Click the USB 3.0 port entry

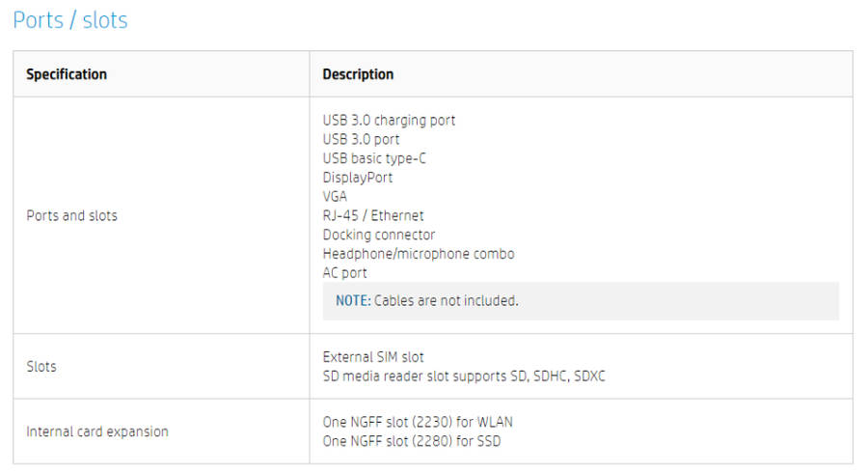(x=361, y=139)
